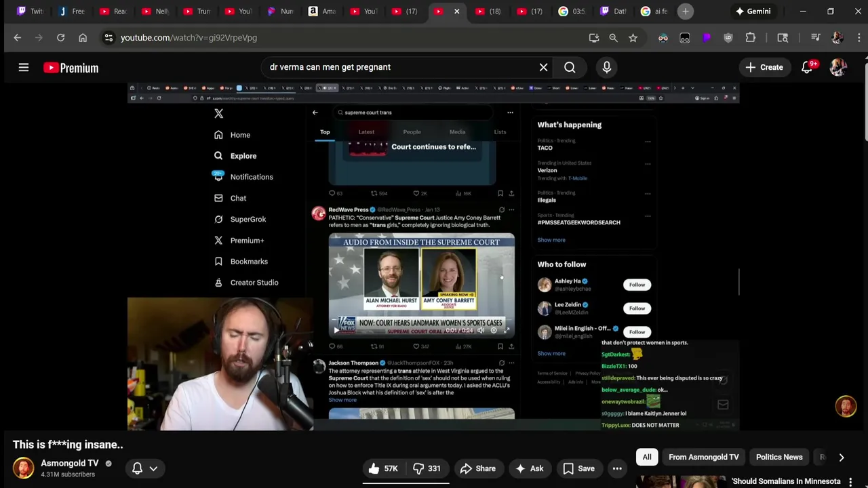Select Politics News chip
The width and height of the screenshot is (868, 488).
coord(779,457)
